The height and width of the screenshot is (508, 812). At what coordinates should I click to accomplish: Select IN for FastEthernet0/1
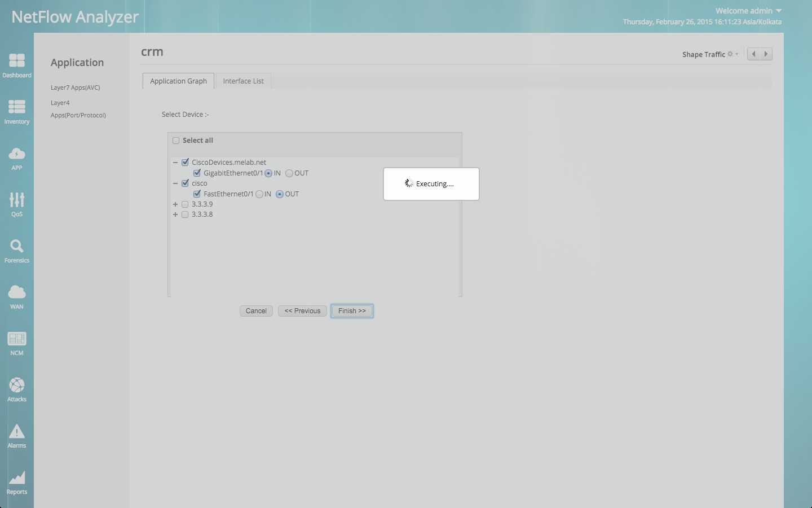[x=259, y=194]
